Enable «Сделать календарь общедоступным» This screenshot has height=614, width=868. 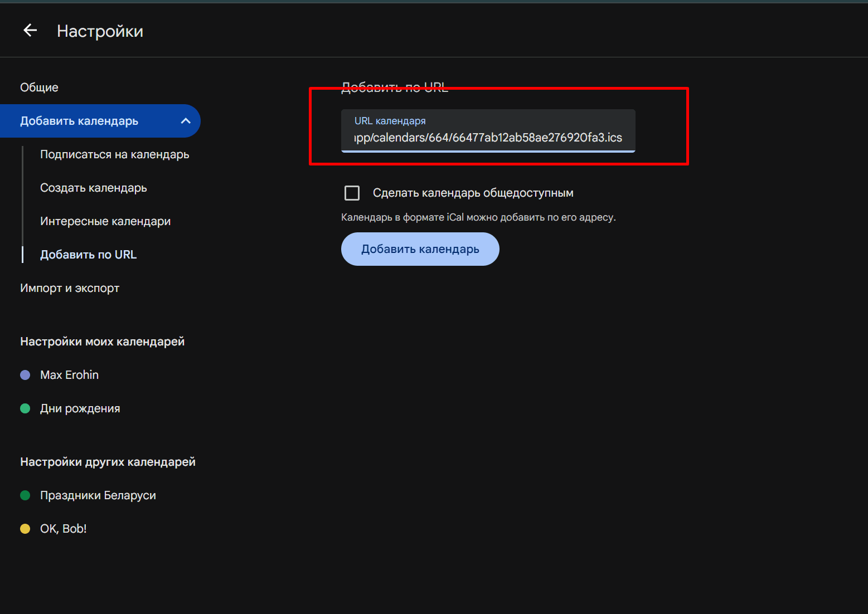(352, 193)
